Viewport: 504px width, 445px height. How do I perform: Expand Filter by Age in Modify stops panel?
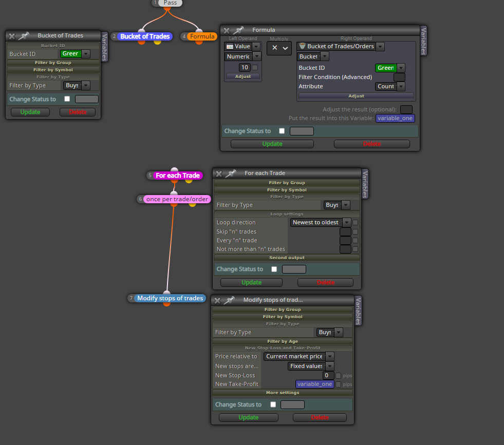pos(283,341)
